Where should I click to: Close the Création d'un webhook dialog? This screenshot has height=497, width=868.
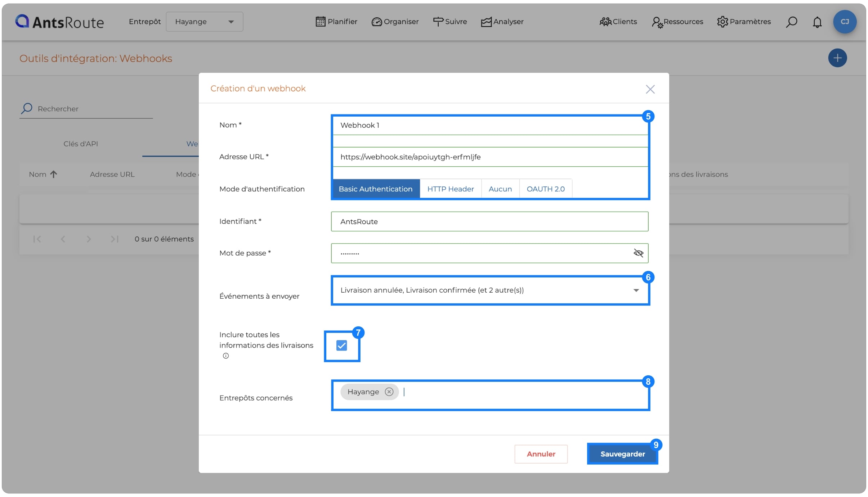(650, 89)
